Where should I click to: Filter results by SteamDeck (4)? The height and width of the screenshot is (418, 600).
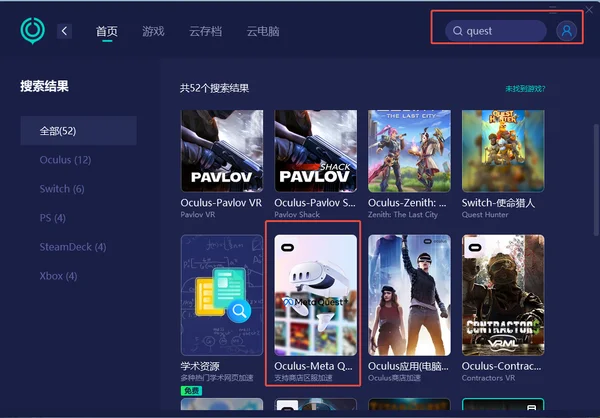click(x=73, y=247)
